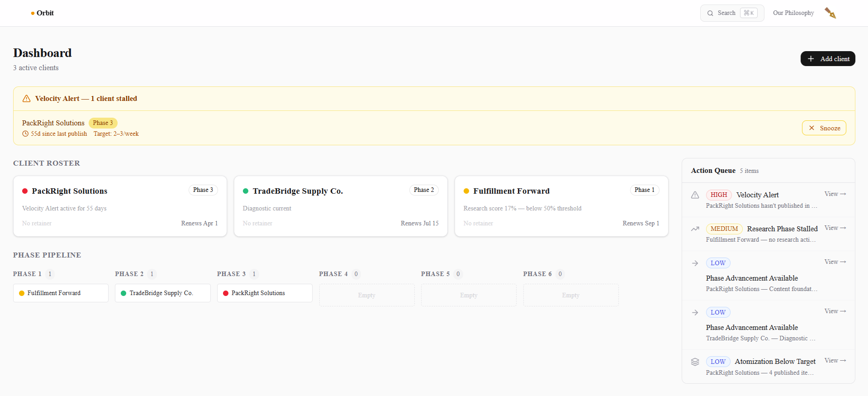Click the profile avatar icon top right

(830, 13)
